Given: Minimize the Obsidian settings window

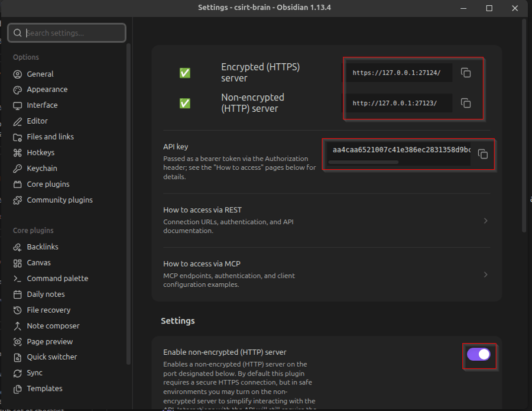Looking at the screenshot, I should (463, 8).
